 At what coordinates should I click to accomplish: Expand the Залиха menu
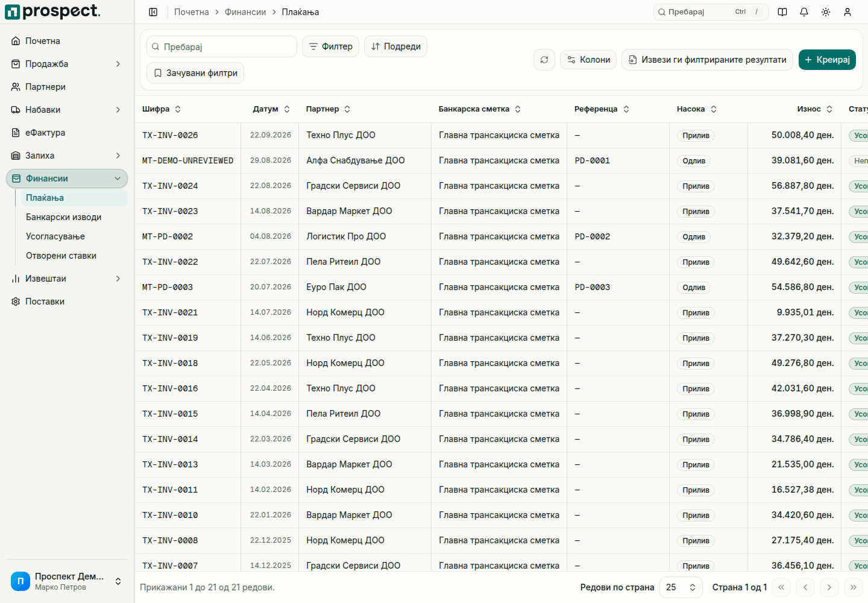67,156
